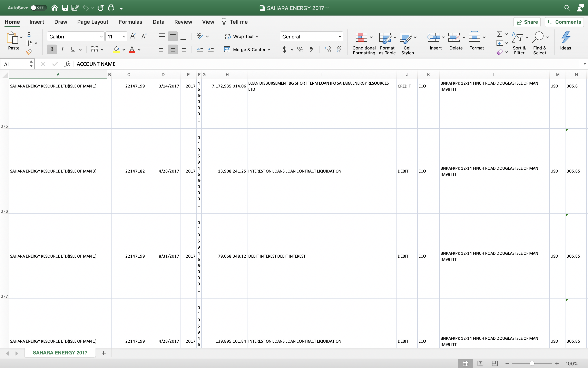588x368 pixels.
Task: Toggle Top Align
Action: tap(162, 36)
